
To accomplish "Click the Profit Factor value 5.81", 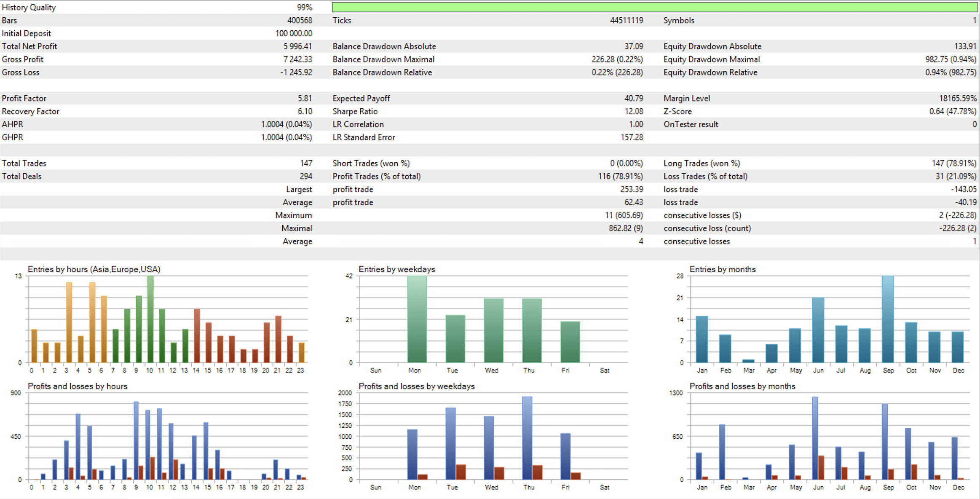I will click(x=305, y=98).
